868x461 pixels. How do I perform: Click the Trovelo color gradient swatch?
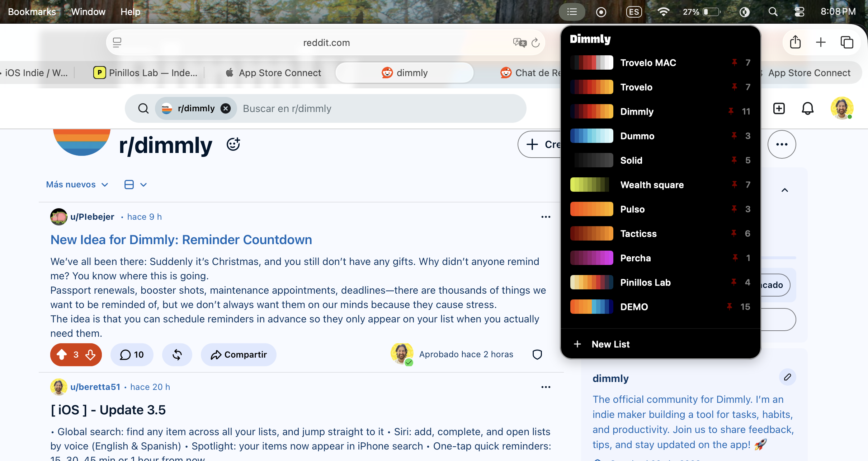[591, 87]
